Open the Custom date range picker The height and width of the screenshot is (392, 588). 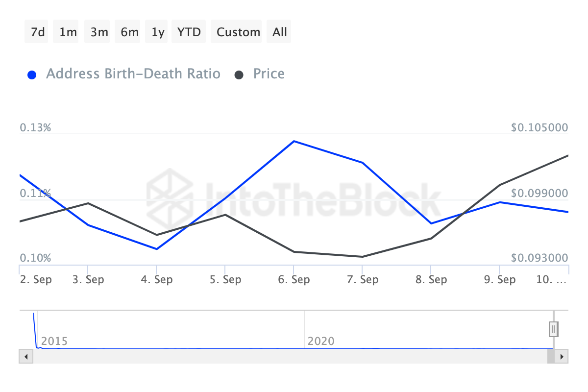click(x=238, y=32)
